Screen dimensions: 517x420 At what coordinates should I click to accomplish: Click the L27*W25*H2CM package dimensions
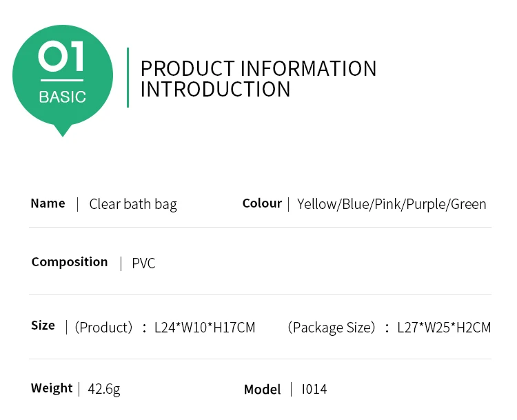pos(444,328)
